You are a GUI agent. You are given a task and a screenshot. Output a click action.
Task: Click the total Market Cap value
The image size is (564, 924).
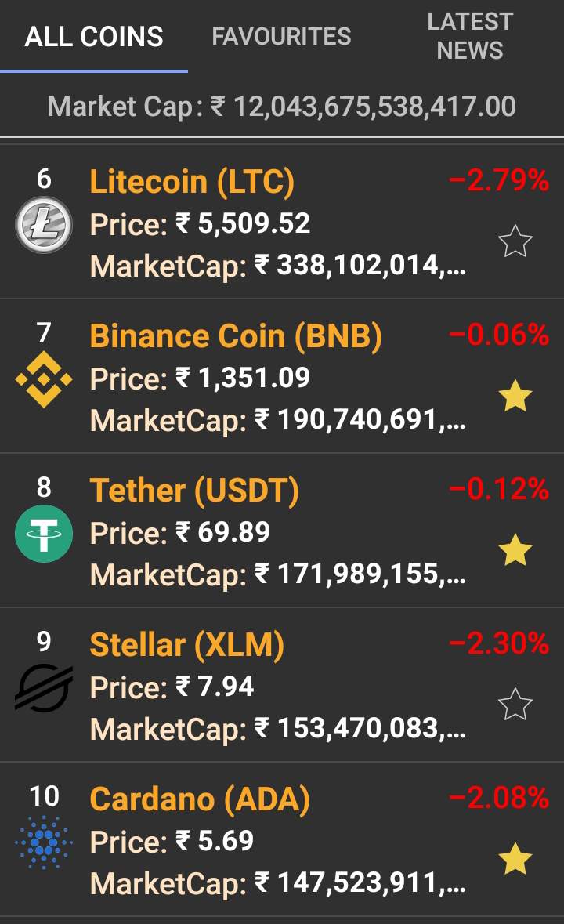[x=363, y=106]
